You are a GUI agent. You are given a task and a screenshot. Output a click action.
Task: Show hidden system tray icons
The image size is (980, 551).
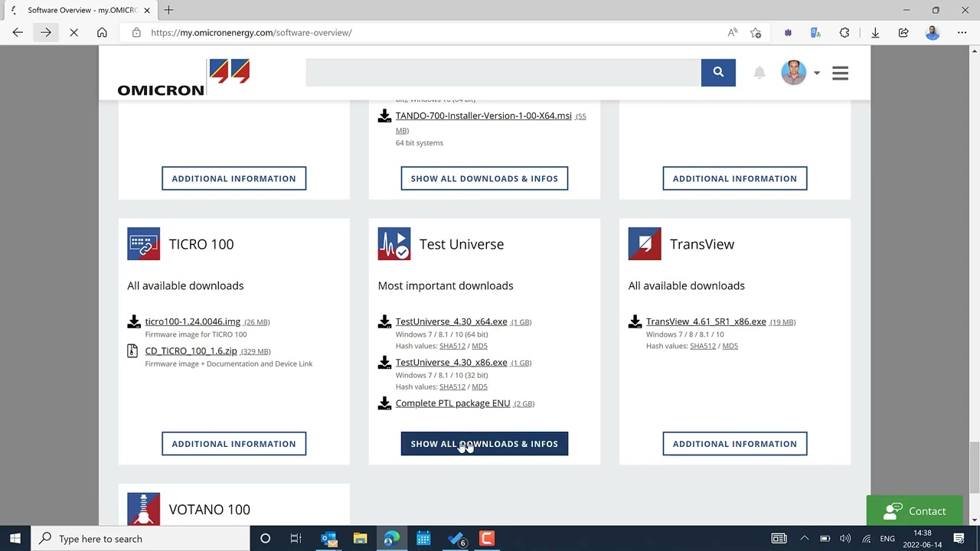[804, 539]
